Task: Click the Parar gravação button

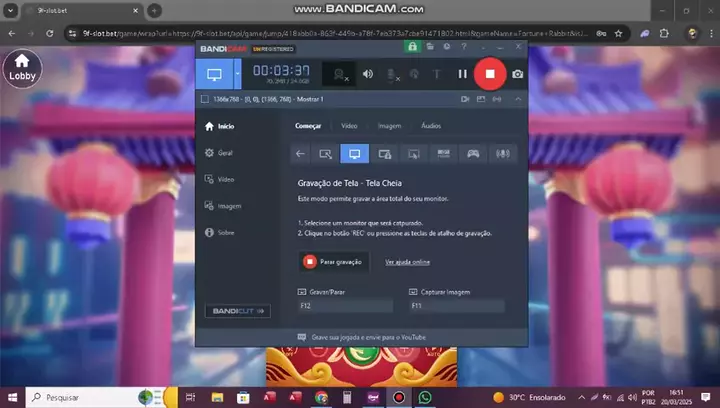Action: pyautogui.click(x=334, y=262)
